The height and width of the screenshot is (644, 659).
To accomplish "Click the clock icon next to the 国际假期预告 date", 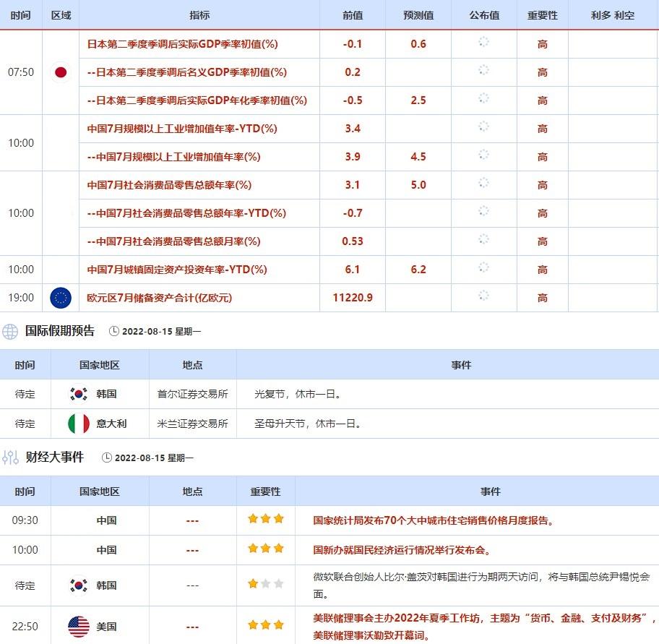I will [114, 332].
